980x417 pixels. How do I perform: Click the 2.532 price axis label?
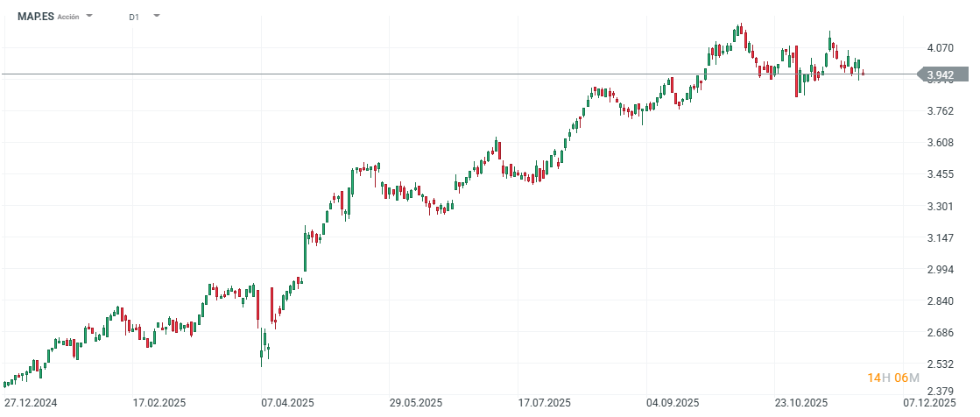click(940, 364)
